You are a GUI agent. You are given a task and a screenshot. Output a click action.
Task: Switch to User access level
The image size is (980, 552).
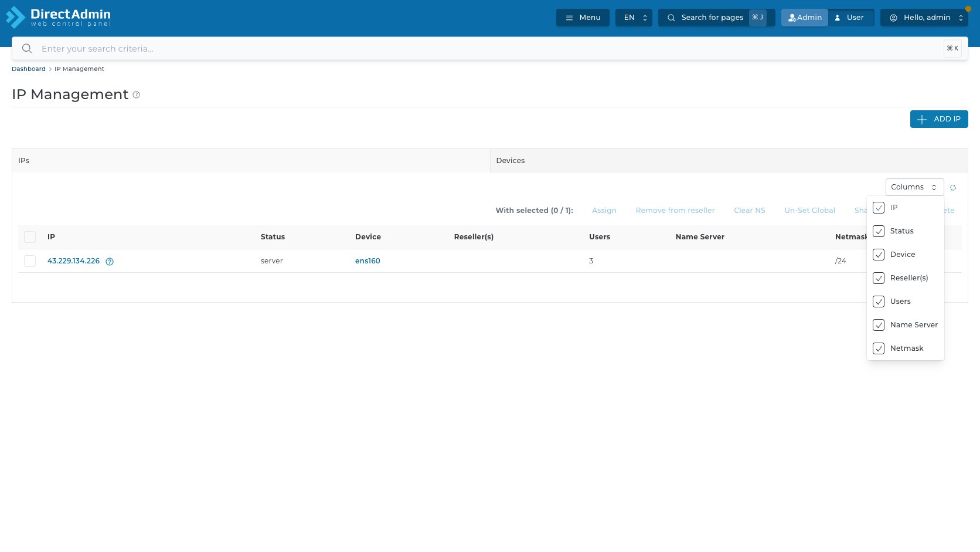point(850,18)
